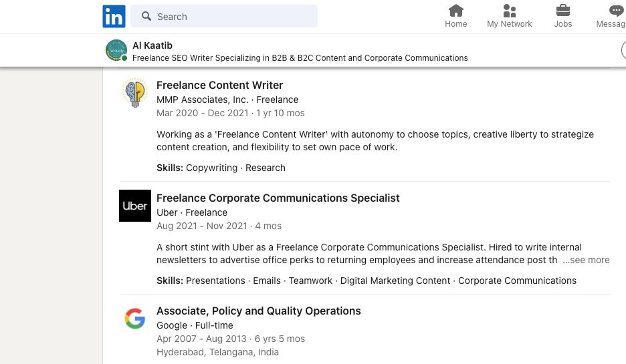626x364 pixels.
Task: Expand Uber description with see more
Action: pyautogui.click(x=586, y=260)
